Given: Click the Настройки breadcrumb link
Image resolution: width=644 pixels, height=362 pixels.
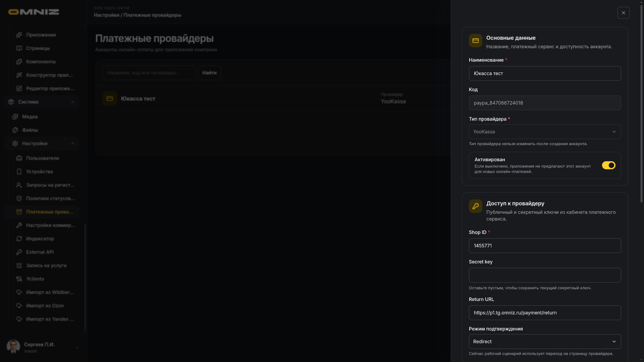Looking at the screenshot, I should tap(106, 15).
